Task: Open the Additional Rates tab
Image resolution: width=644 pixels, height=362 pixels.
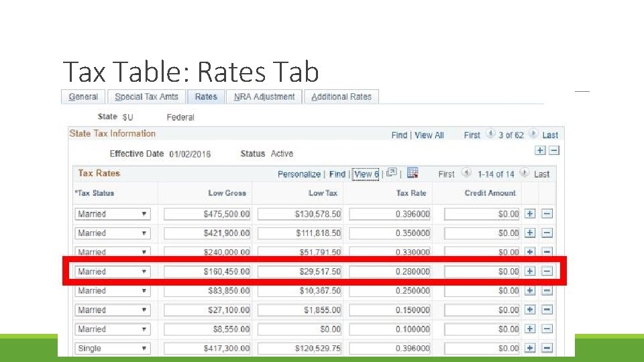Action: pos(341,97)
